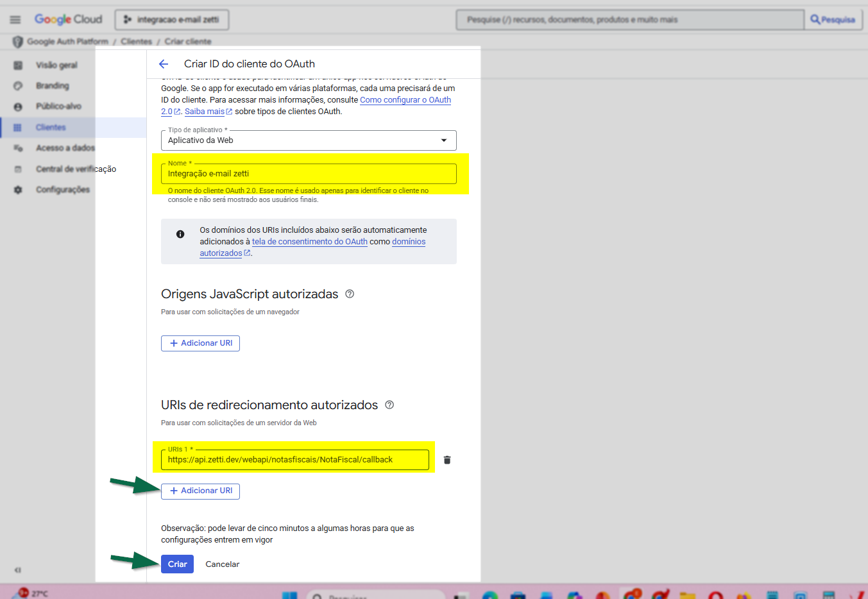Click the URIs 1 redirect input field
This screenshot has height=599, width=868.
[x=295, y=460]
